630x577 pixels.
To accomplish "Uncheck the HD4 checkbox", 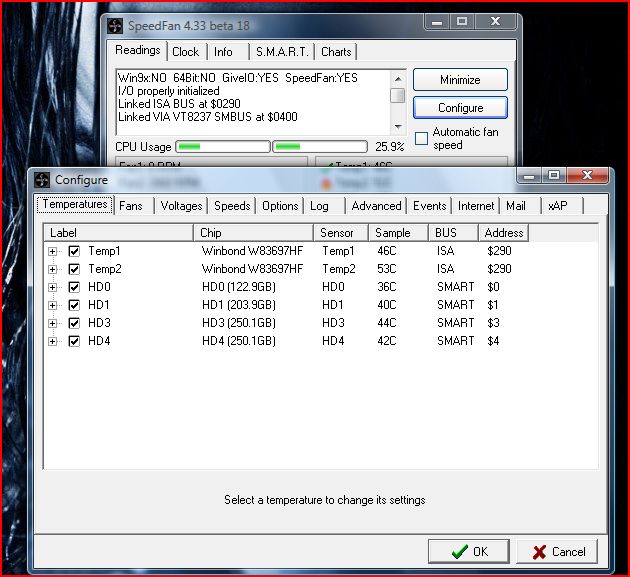I will pos(74,342).
